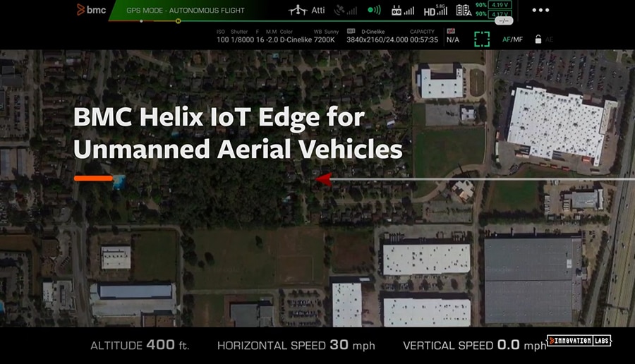Click the Innovation Labs badge
This screenshot has width=635, height=364.
click(579, 341)
